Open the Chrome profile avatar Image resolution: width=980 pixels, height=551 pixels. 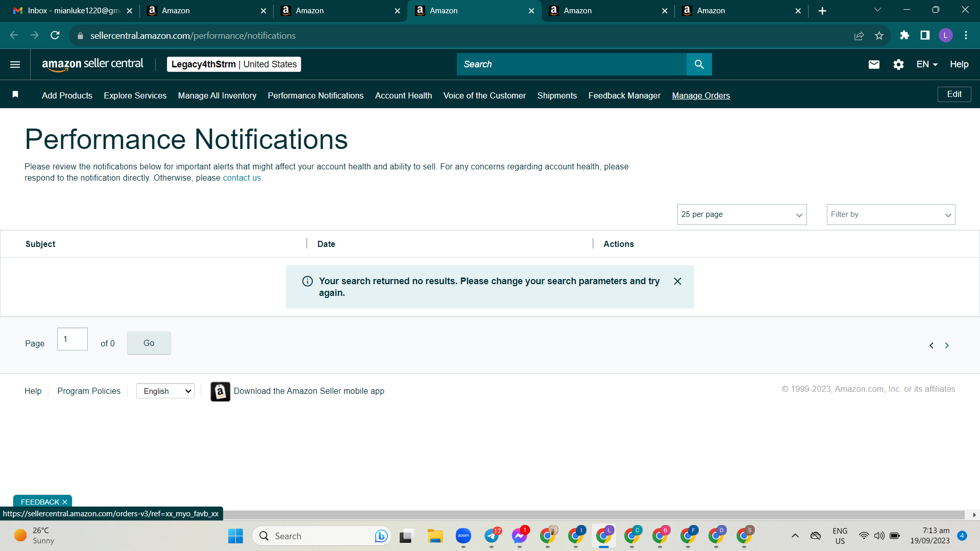point(945,35)
